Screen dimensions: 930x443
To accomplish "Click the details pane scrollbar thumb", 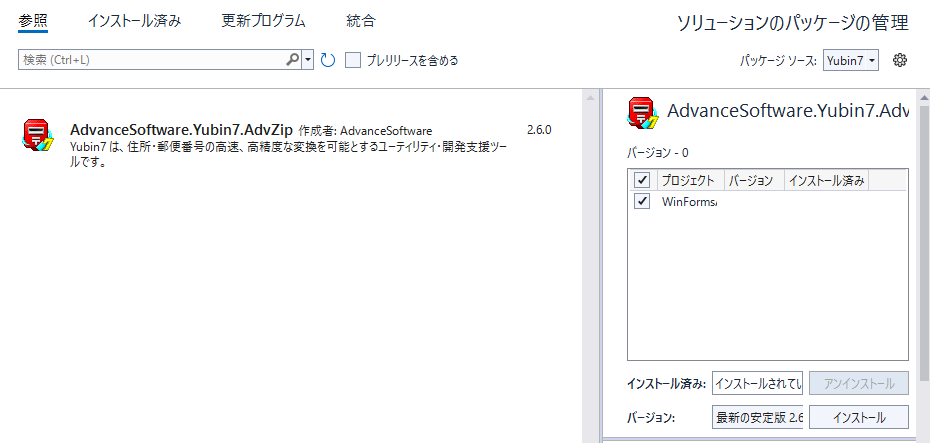I will 924,243.
